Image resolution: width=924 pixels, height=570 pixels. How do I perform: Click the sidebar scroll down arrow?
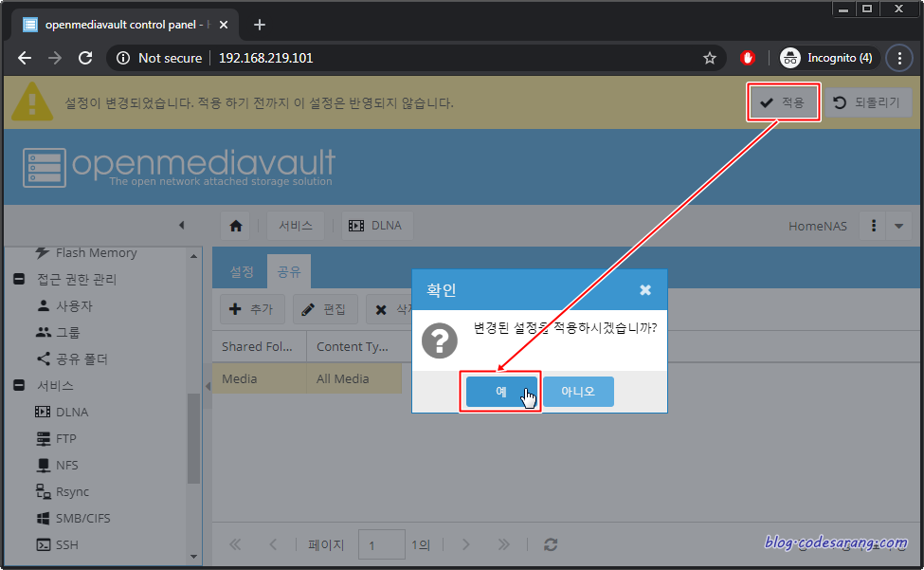194,557
